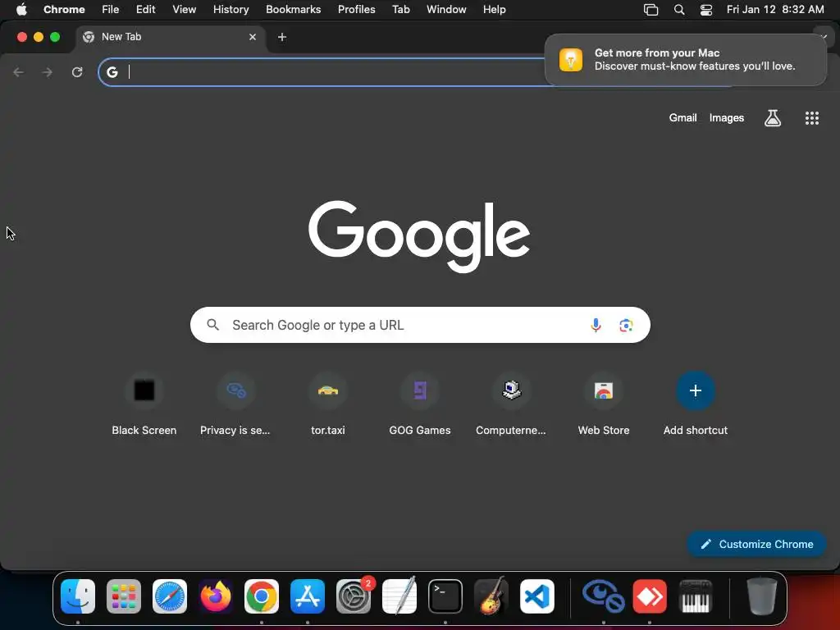Image resolution: width=840 pixels, height=630 pixels.
Task: Open the Edit menu
Action: click(x=146, y=9)
